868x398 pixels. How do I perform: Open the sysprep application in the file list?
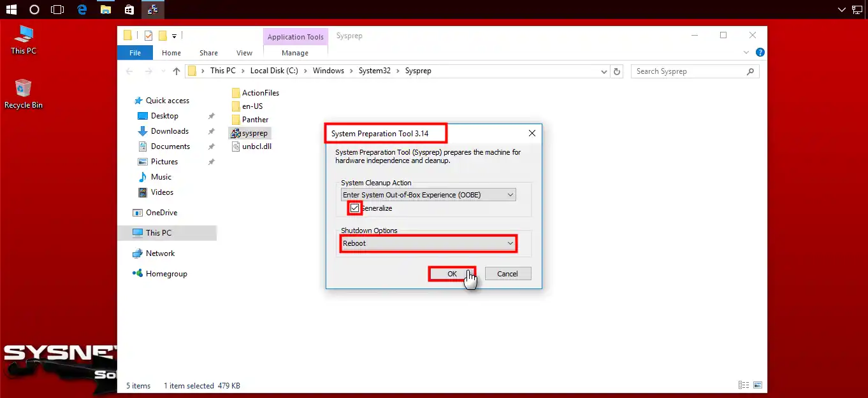254,132
